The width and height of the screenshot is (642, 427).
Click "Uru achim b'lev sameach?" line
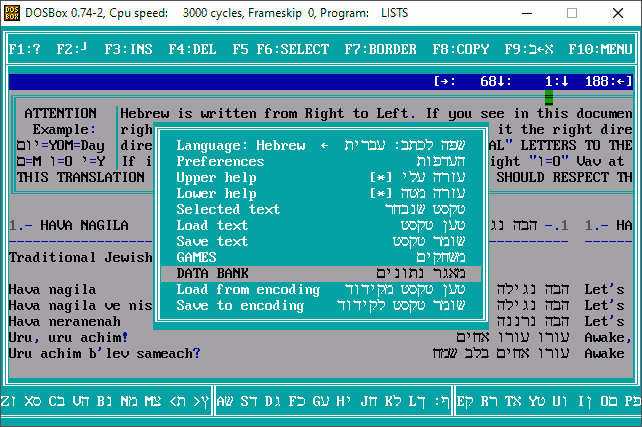coord(104,353)
